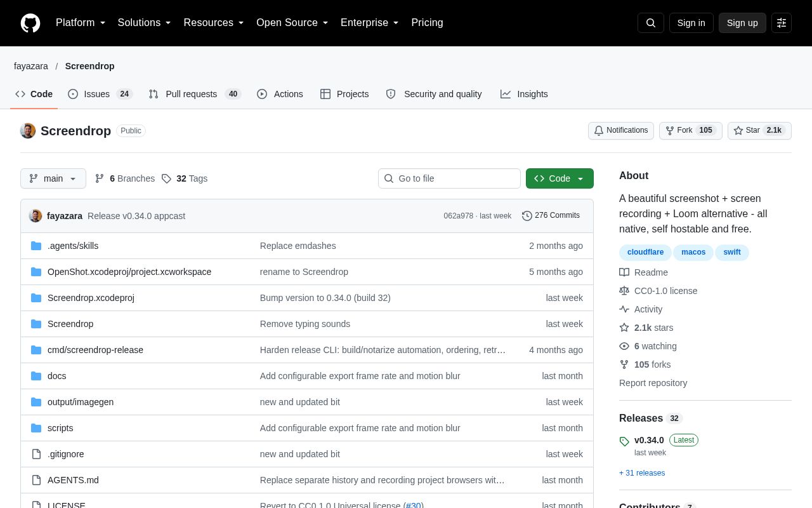Click the Sign up button
Viewport: 812px width, 508px height.
(742, 23)
